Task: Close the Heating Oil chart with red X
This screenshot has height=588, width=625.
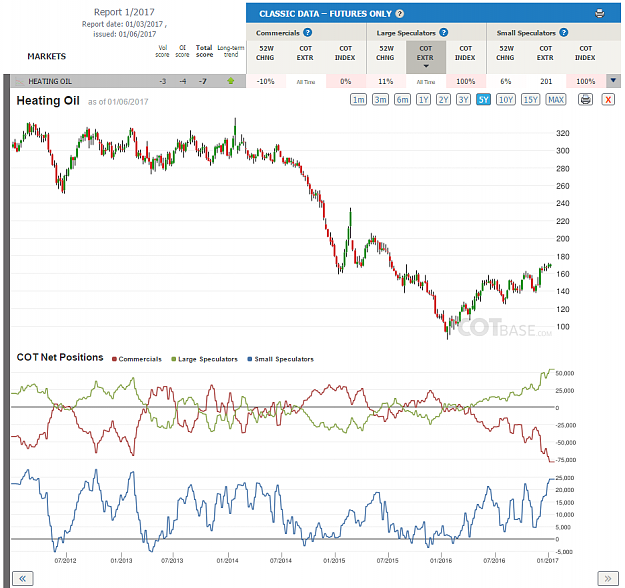Action: pos(608,99)
